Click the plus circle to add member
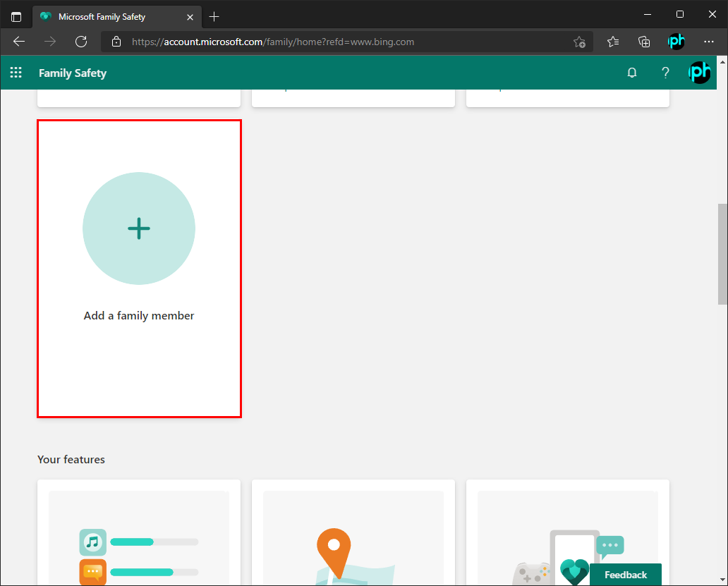Screen dimensions: 728x586 click(139, 228)
